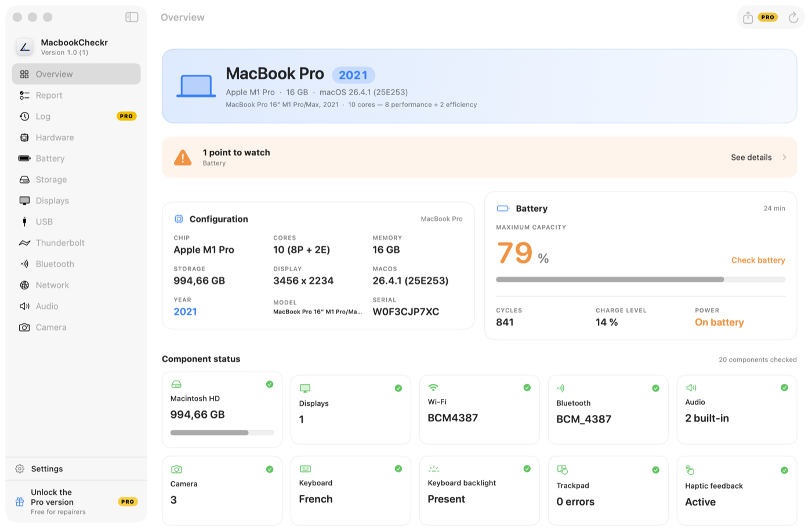Click the Keyboard card icon
Screen dimensions: 812x528
305,468
